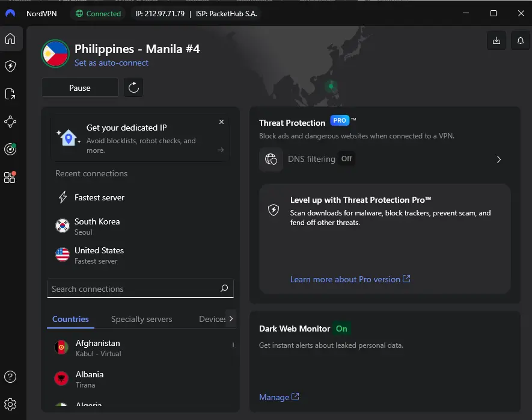Image resolution: width=532 pixels, height=420 pixels.
Task: Click Dark Web Monitor On status badge
Action: click(x=341, y=329)
